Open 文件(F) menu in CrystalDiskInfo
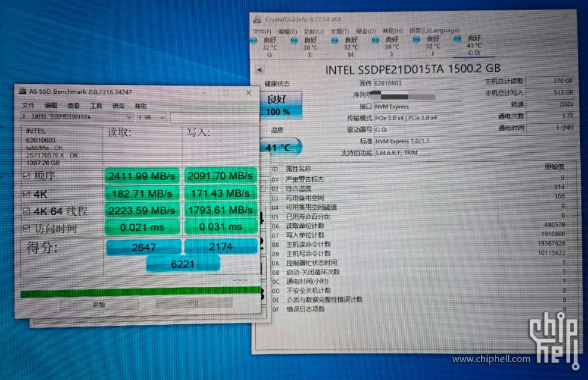Viewport: 588px width, 380px height. coord(262,31)
